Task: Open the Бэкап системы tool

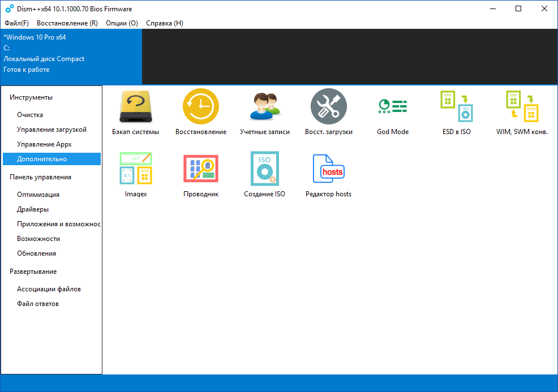Action: pyautogui.click(x=136, y=113)
